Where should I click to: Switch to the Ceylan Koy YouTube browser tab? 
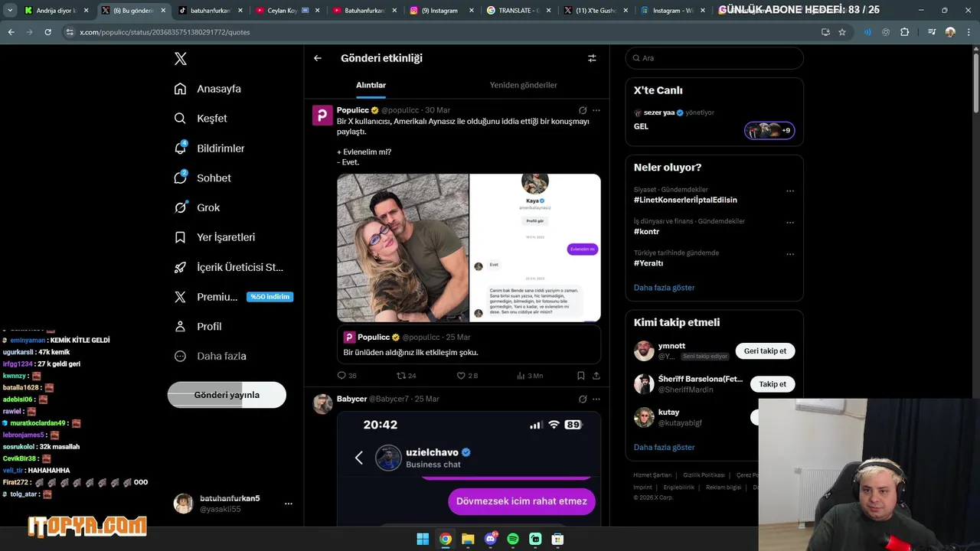(x=288, y=11)
